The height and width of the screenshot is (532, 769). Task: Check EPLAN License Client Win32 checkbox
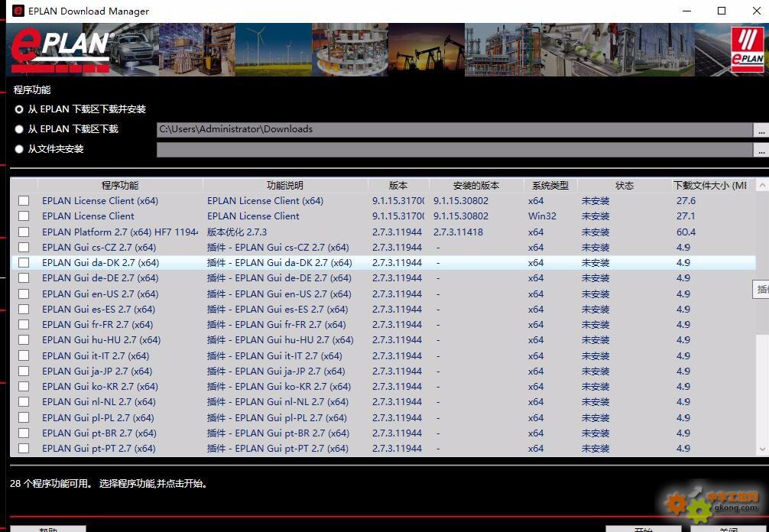24,216
